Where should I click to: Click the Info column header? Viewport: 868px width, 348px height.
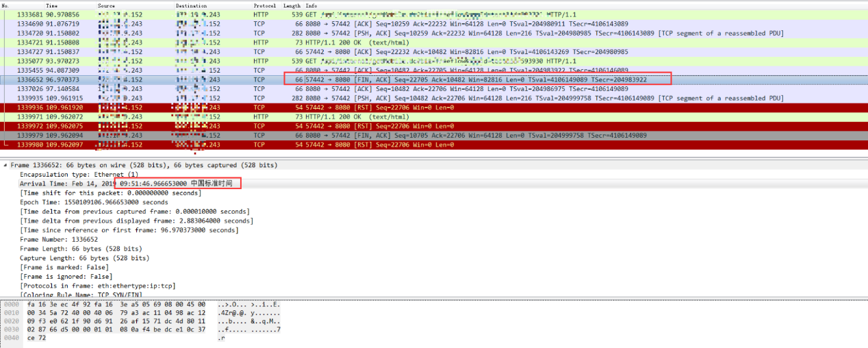(311, 5)
